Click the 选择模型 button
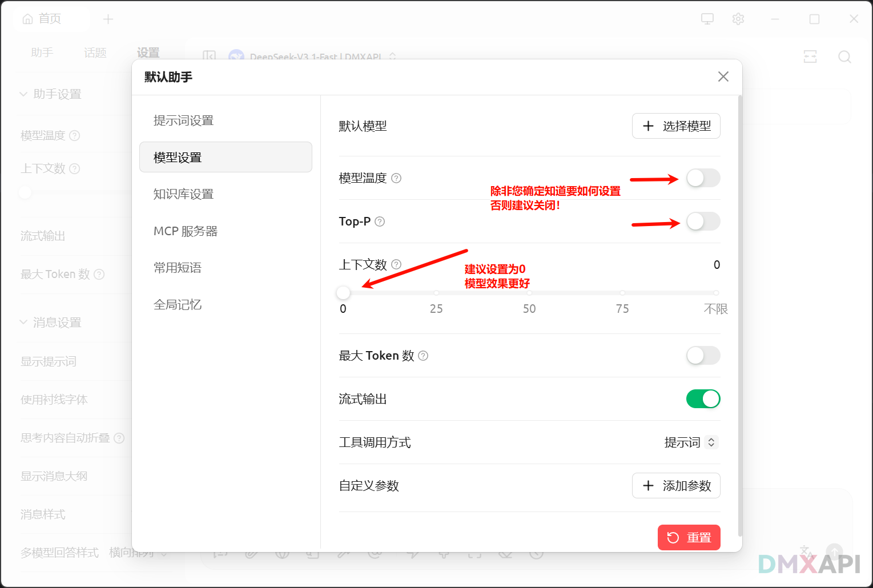Image resolution: width=873 pixels, height=588 pixels. click(676, 126)
